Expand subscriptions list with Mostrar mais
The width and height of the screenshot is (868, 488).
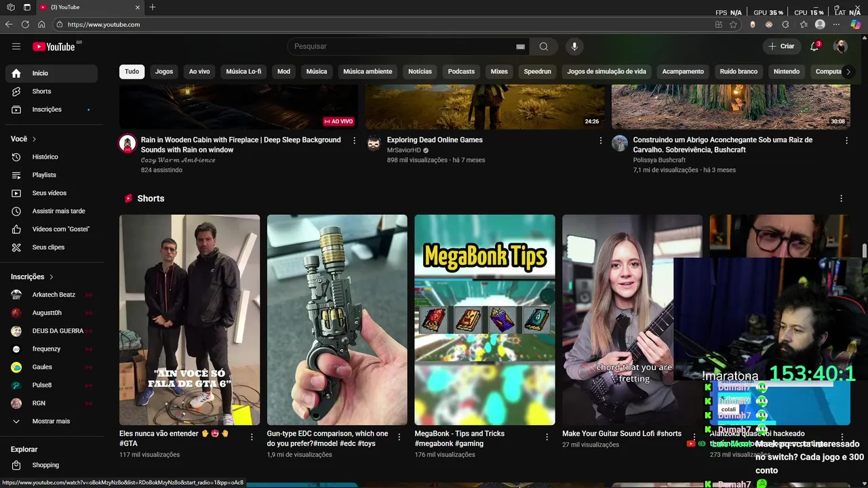coord(52,421)
